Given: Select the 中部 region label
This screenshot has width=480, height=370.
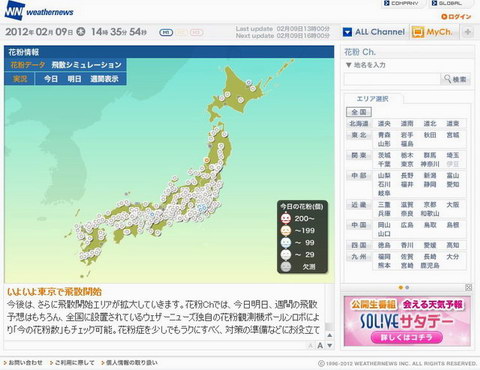Looking at the screenshot, I should pos(359,175).
